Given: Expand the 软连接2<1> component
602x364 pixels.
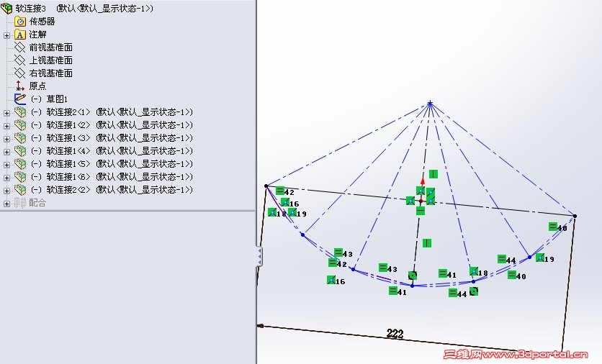Looking at the screenshot, I should tap(6, 113).
